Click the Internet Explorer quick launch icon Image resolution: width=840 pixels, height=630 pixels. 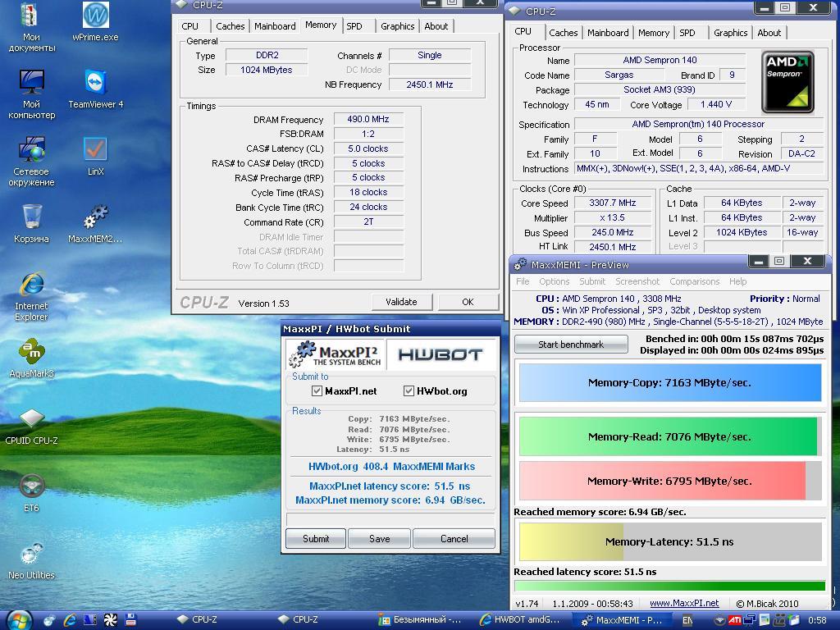(x=70, y=620)
